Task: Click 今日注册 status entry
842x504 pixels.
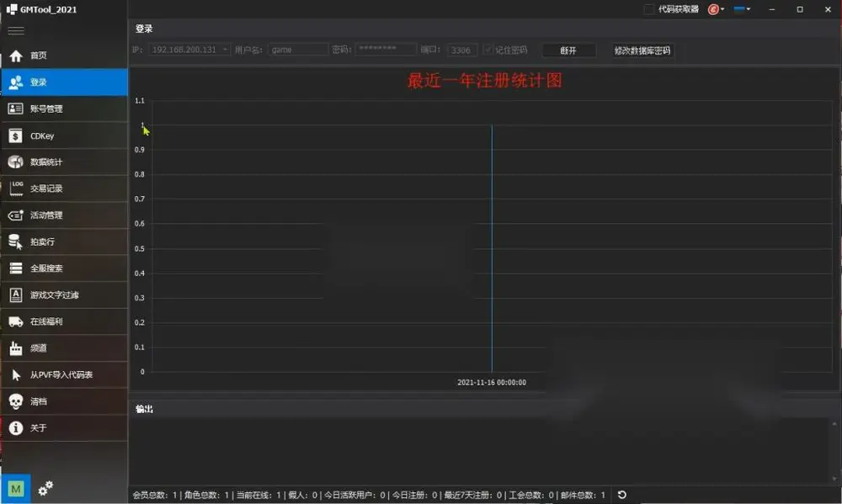Action: coord(414,495)
